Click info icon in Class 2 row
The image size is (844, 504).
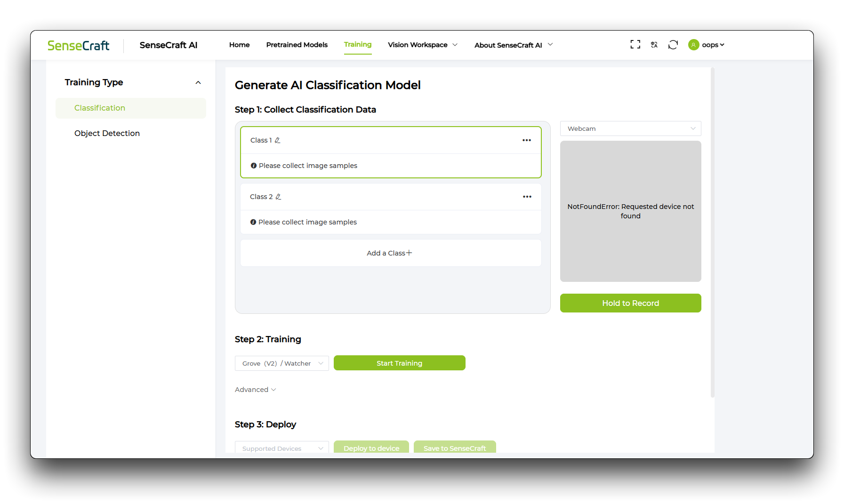click(x=253, y=222)
